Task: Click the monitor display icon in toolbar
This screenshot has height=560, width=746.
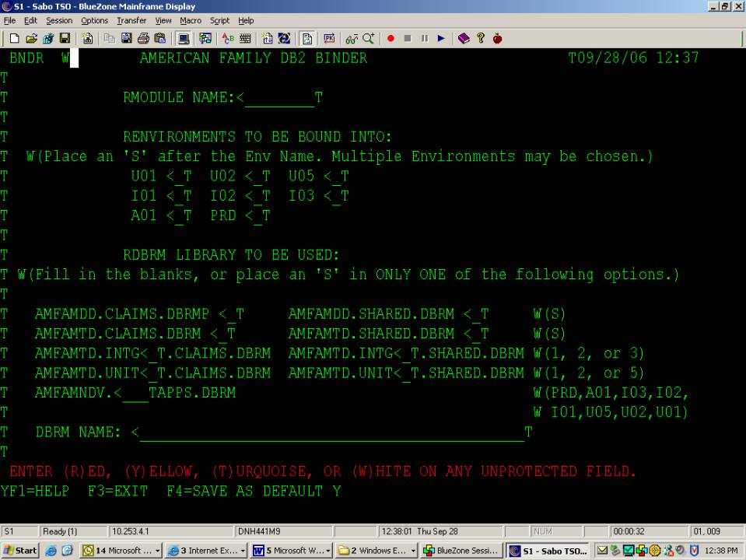Action: 183,39
